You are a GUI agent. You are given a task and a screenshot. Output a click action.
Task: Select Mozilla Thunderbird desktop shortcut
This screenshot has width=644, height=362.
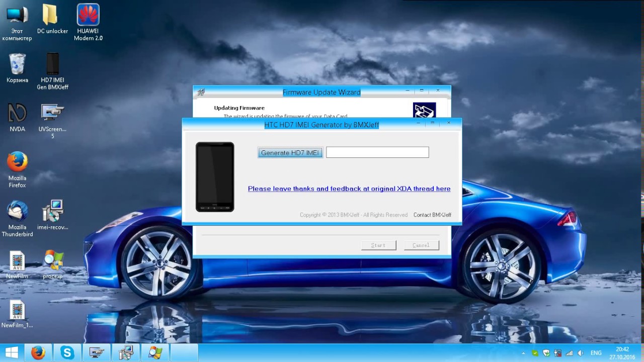(x=17, y=219)
